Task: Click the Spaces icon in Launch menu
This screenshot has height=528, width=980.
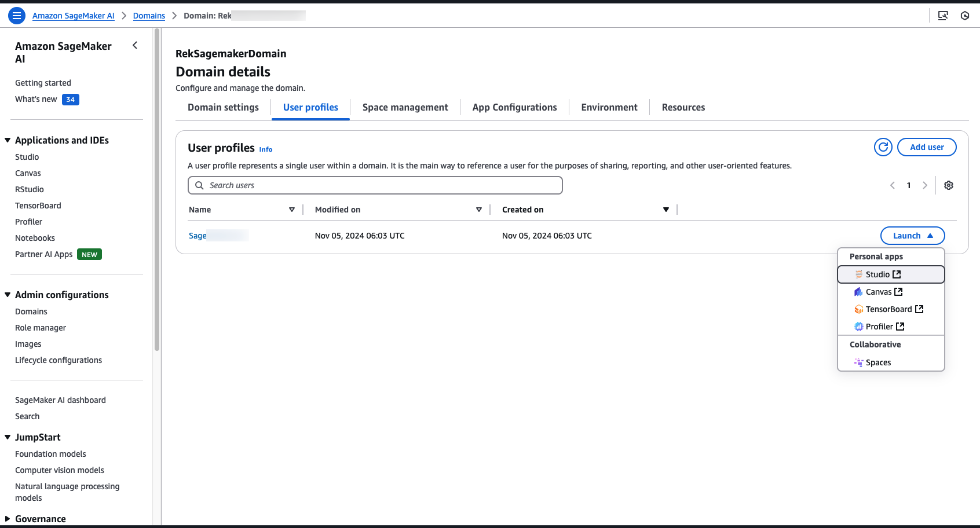Action: (x=859, y=362)
